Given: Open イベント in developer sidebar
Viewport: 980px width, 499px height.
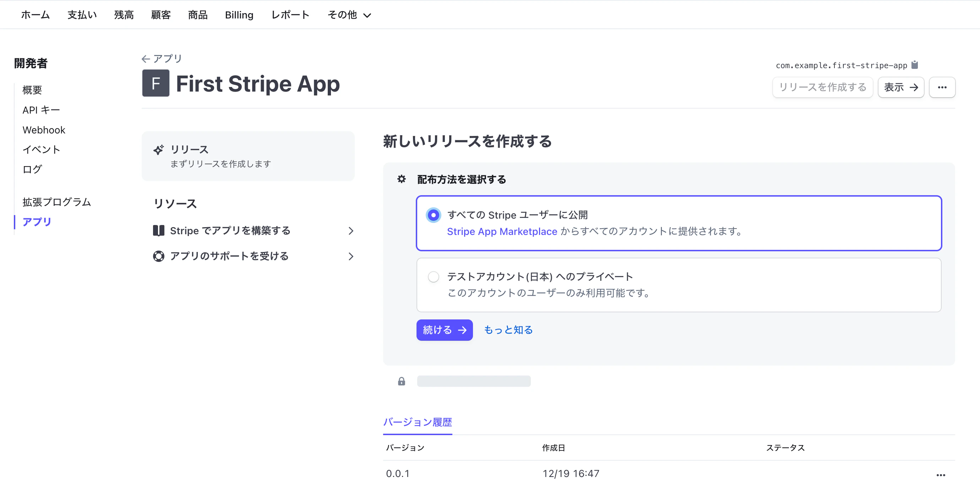Looking at the screenshot, I should tap(41, 149).
